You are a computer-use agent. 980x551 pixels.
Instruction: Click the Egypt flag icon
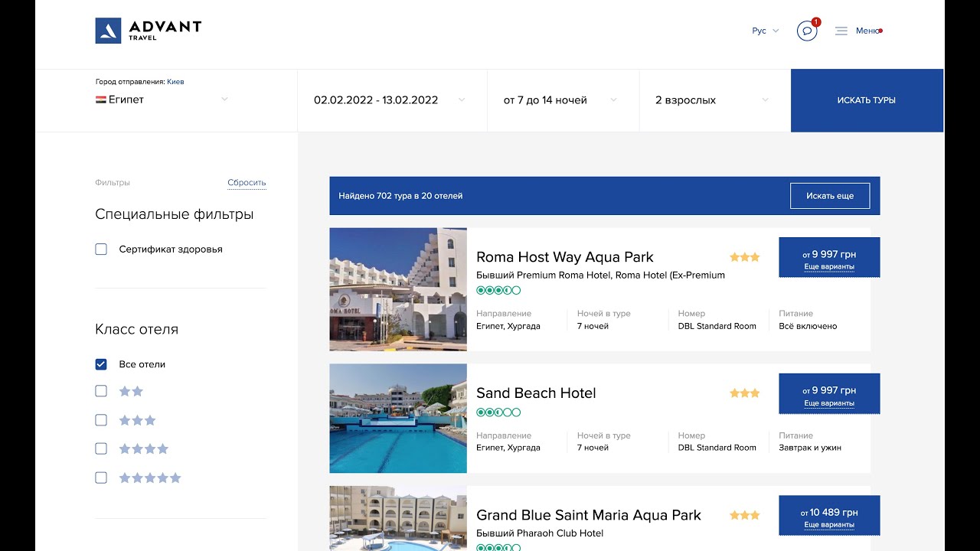[100, 99]
